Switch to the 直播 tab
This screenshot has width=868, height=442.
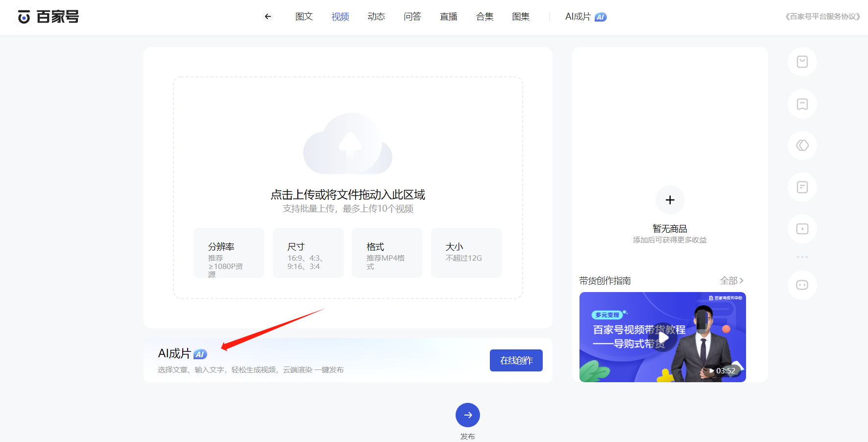(x=449, y=17)
